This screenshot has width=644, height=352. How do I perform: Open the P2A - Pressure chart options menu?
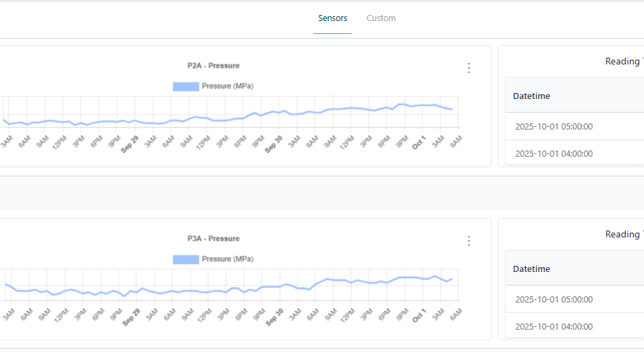click(468, 68)
